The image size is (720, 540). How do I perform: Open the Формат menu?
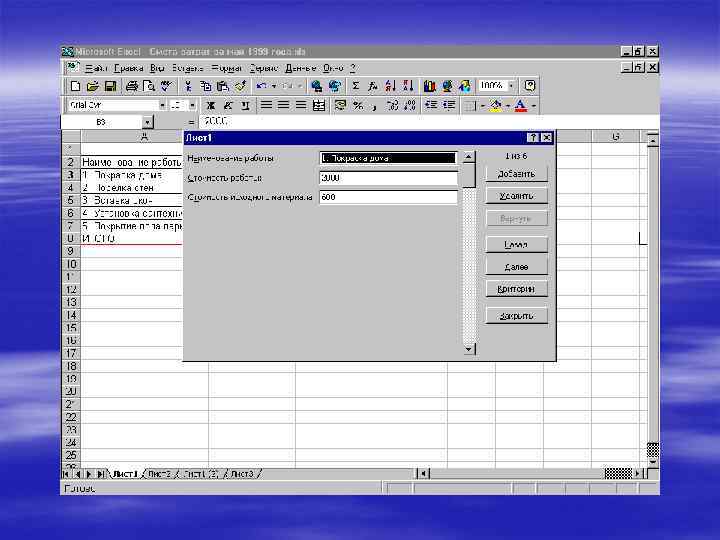point(226,68)
